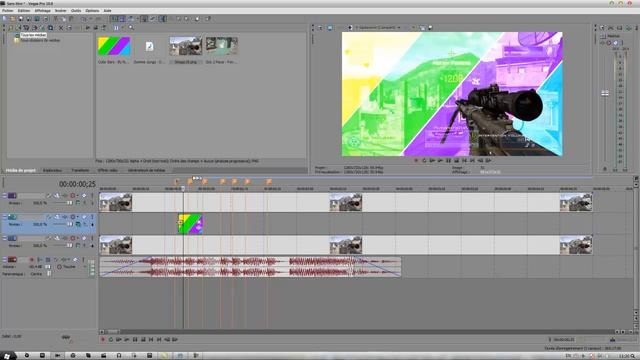Click the Cut icon in main toolbar

coord(56,19)
